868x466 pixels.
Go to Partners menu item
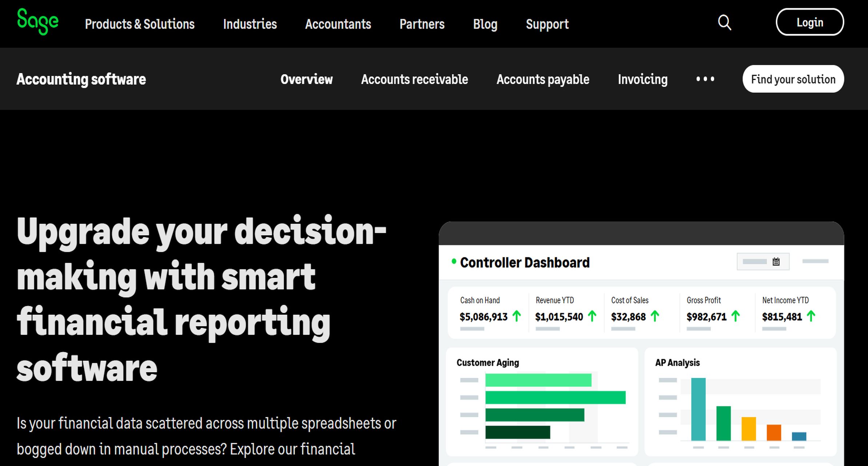pyautogui.click(x=422, y=24)
